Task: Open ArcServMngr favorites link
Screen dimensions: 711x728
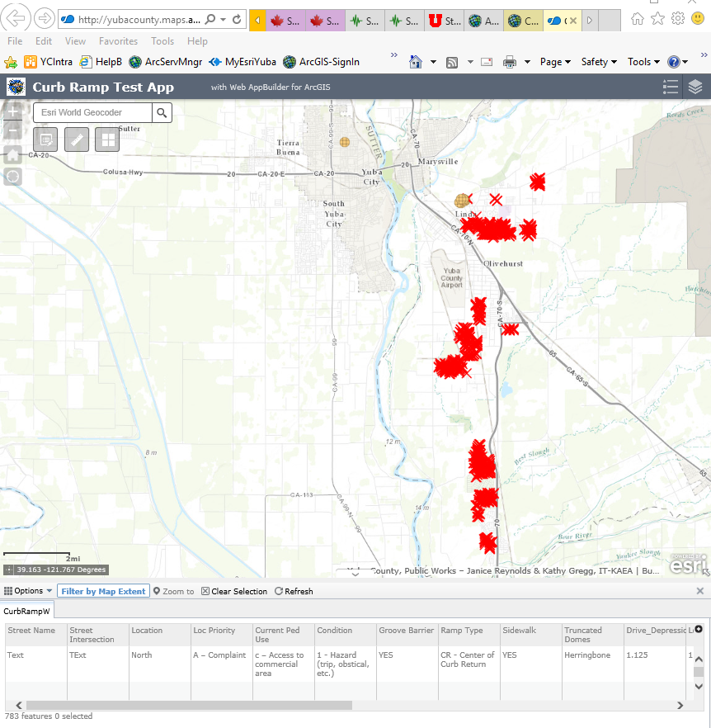Action: (166, 62)
